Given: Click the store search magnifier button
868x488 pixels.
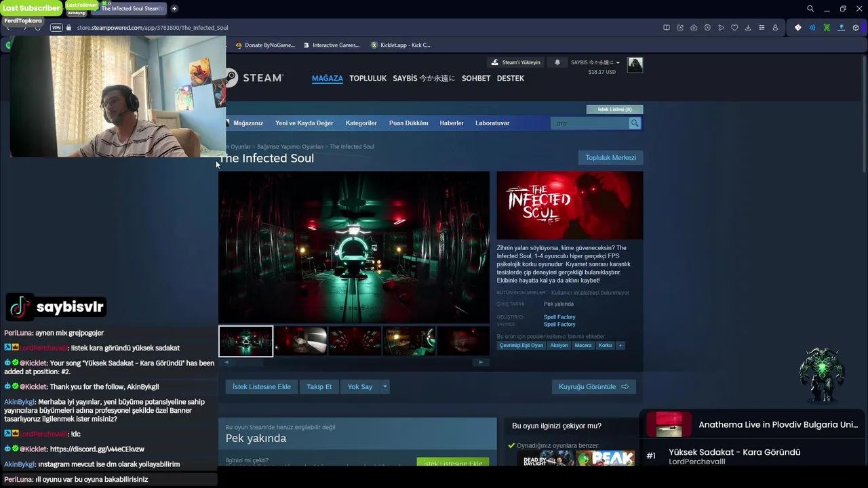Looking at the screenshot, I should 635,123.
